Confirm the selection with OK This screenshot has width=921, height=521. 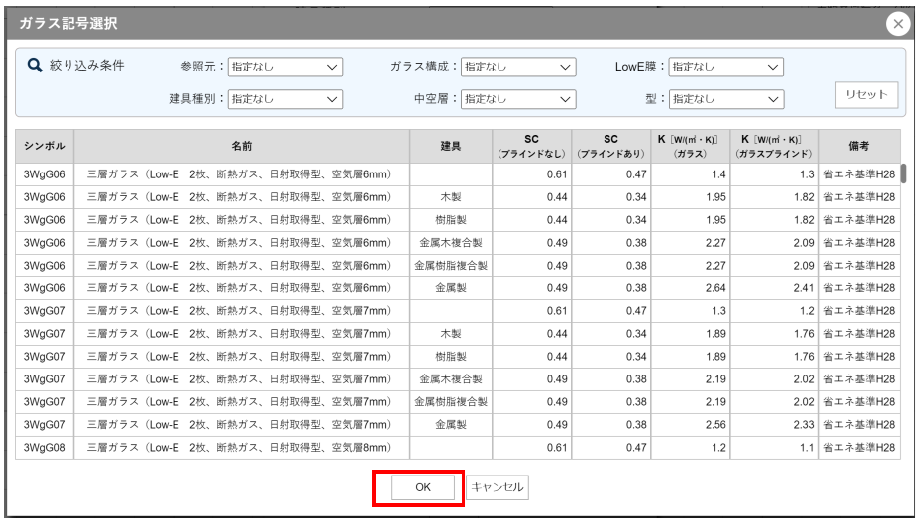click(x=422, y=487)
